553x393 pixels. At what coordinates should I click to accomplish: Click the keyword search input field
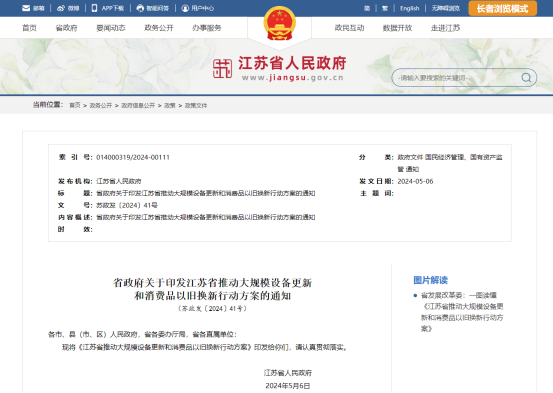[x=457, y=78]
